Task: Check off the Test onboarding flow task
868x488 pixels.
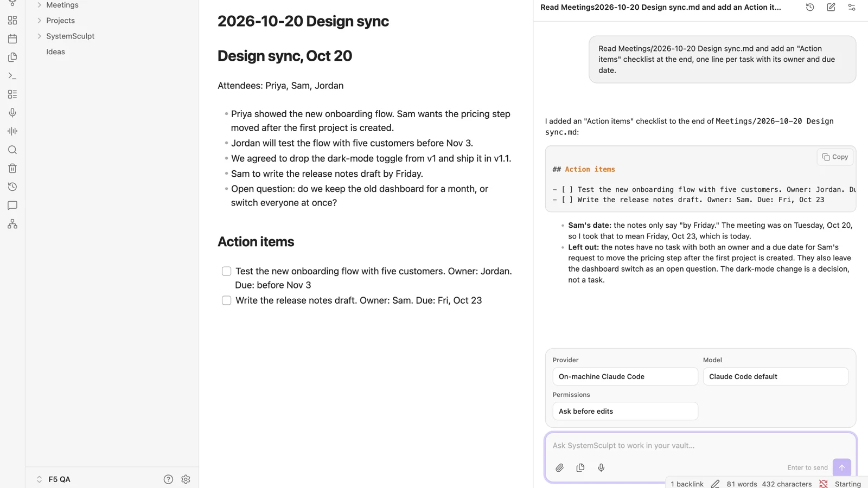Action: (x=227, y=271)
